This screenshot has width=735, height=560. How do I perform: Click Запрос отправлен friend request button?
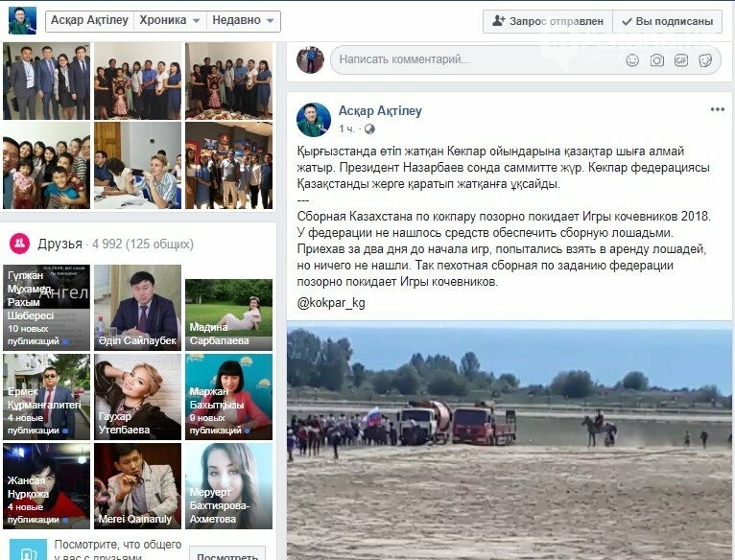pyautogui.click(x=548, y=21)
